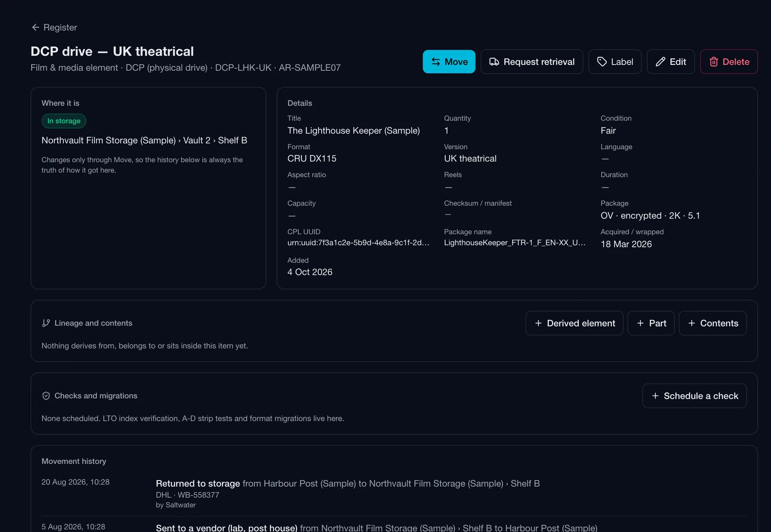Click the Northvault Film Storage location path
The height and width of the screenshot is (532, 771).
[144, 140]
